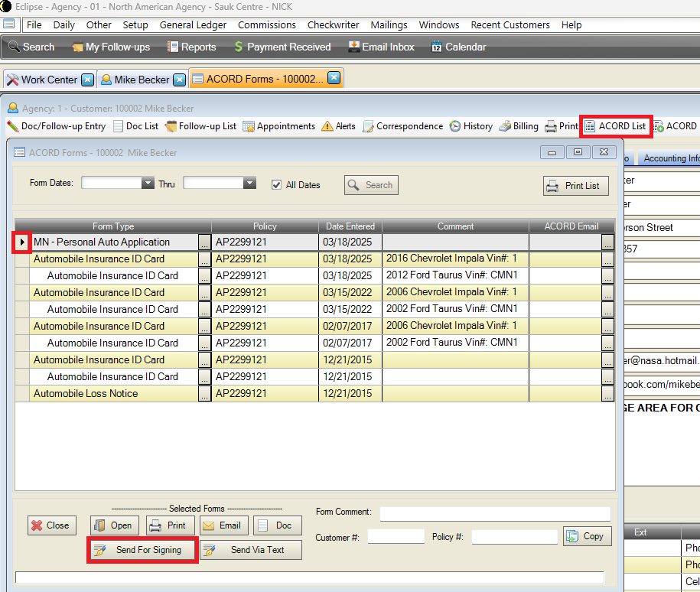The width and height of the screenshot is (700, 592).
Task: Click the Print List button
Action: tap(576, 186)
